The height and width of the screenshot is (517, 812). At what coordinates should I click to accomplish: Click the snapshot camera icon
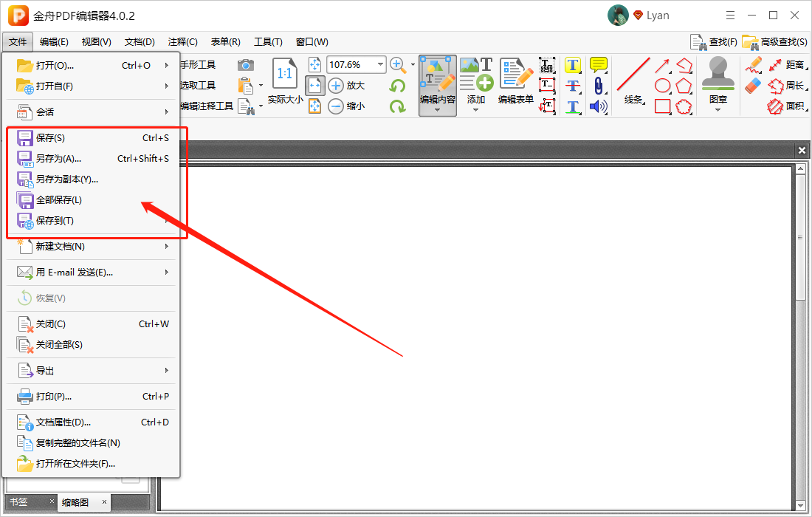pos(246,65)
